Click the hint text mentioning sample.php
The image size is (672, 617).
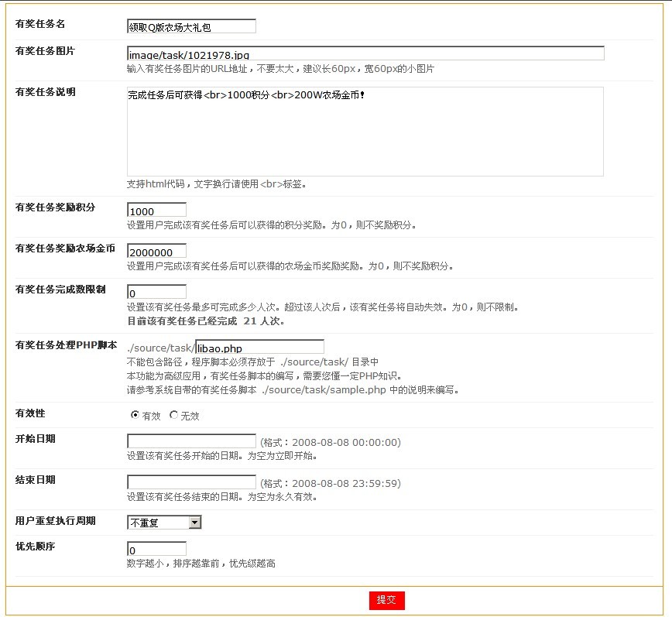[x=293, y=390]
